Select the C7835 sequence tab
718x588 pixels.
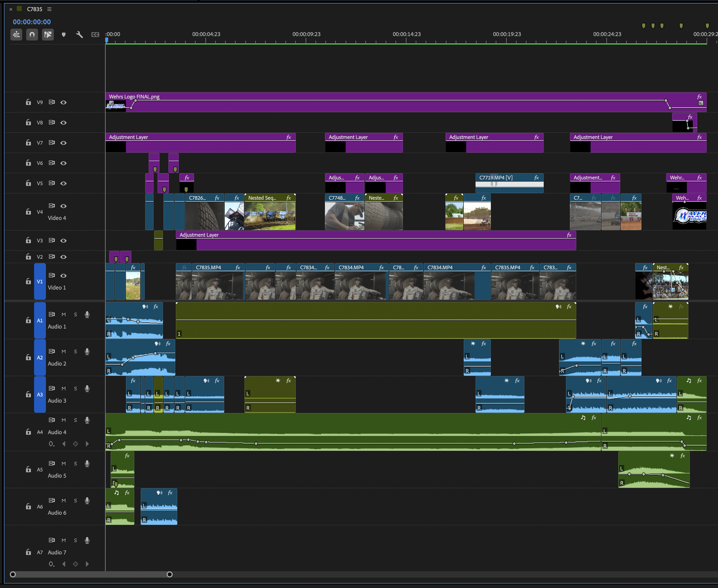tap(34, 9)
